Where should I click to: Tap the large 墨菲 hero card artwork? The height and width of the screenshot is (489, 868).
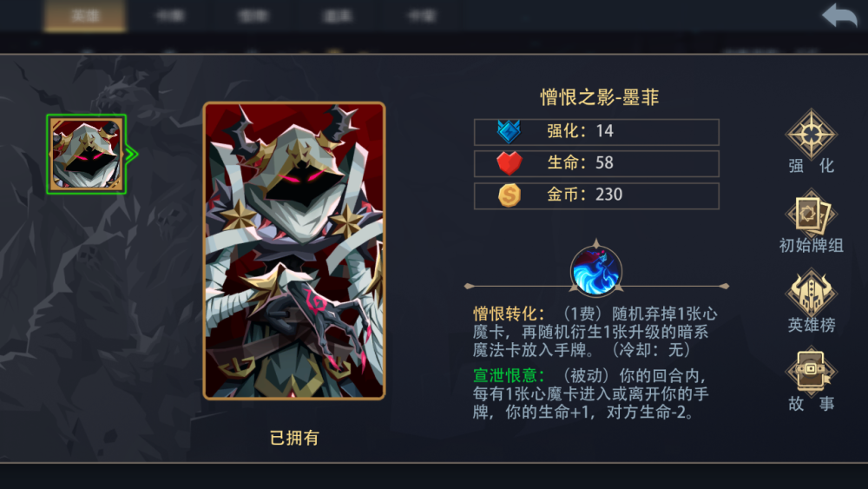[x=294, y=250]
